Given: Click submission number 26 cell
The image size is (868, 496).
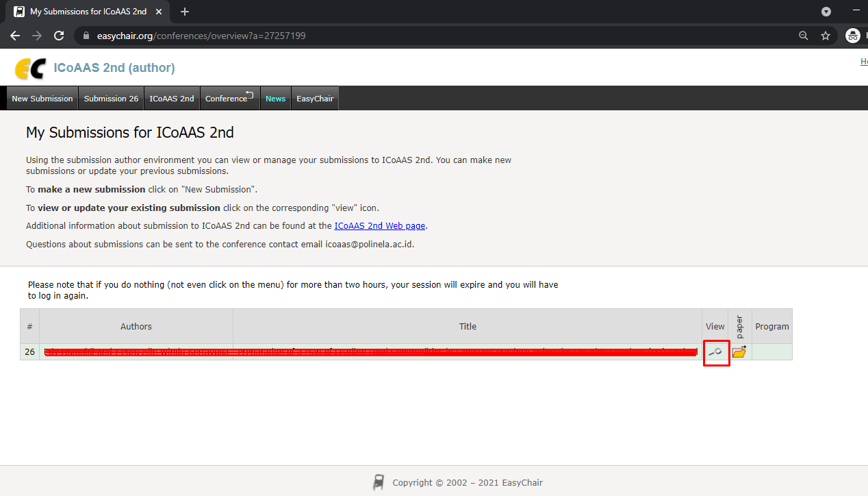Looking at the screenshot, I should tap(30, 352).
